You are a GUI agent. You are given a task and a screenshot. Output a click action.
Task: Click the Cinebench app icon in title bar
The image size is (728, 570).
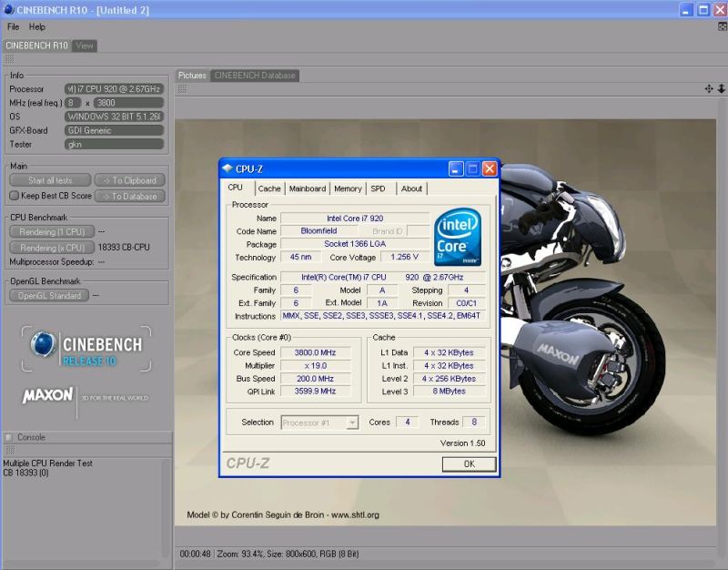tap(8, 9)
